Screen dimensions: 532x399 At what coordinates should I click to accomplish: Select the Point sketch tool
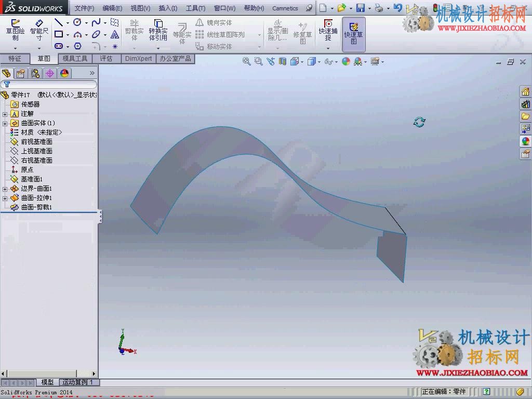point(115,46)
